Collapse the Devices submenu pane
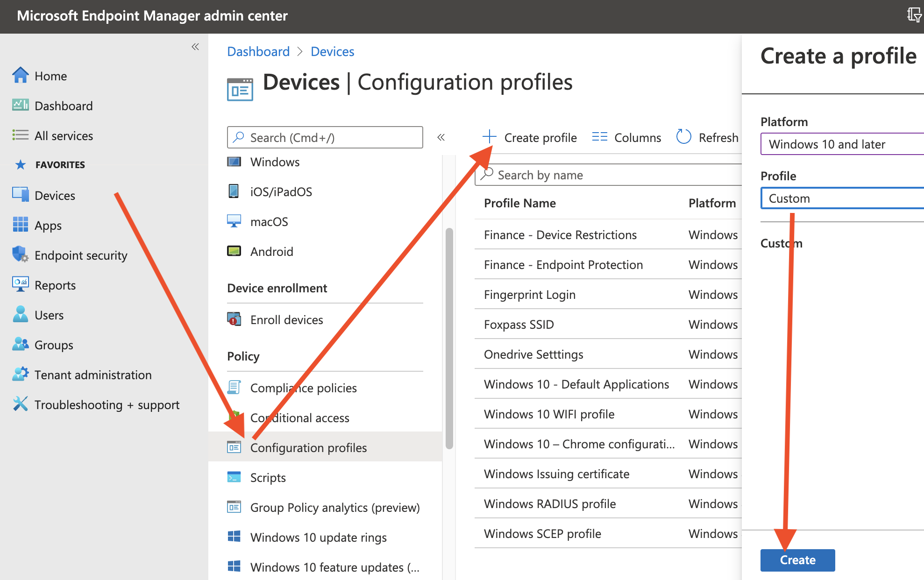924x580 pixels. click(x=441, y=137)
